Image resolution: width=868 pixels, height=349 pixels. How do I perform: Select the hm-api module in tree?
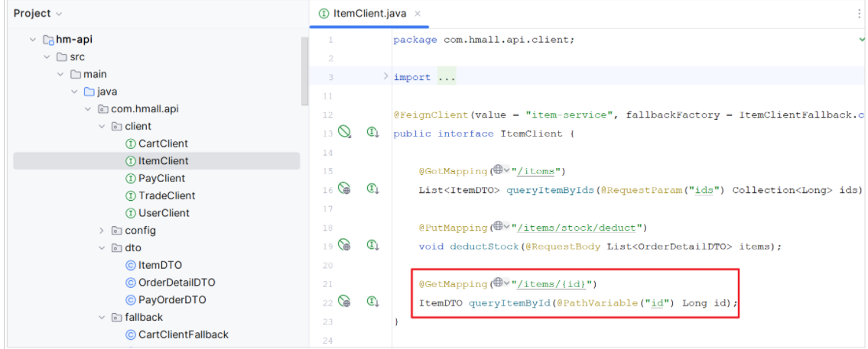73,40
